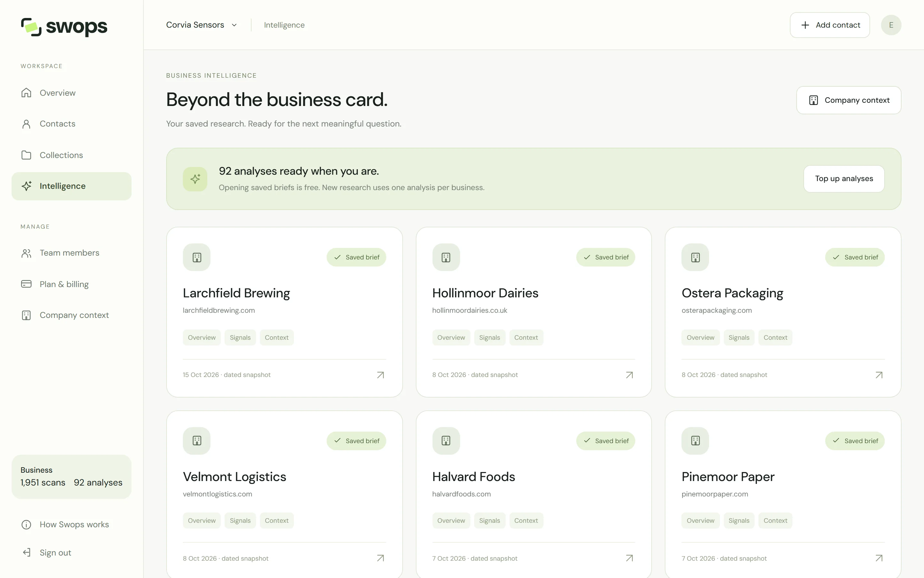
Task: Click the building icon on the Halvard Foods card
Action: pos(446,441)
